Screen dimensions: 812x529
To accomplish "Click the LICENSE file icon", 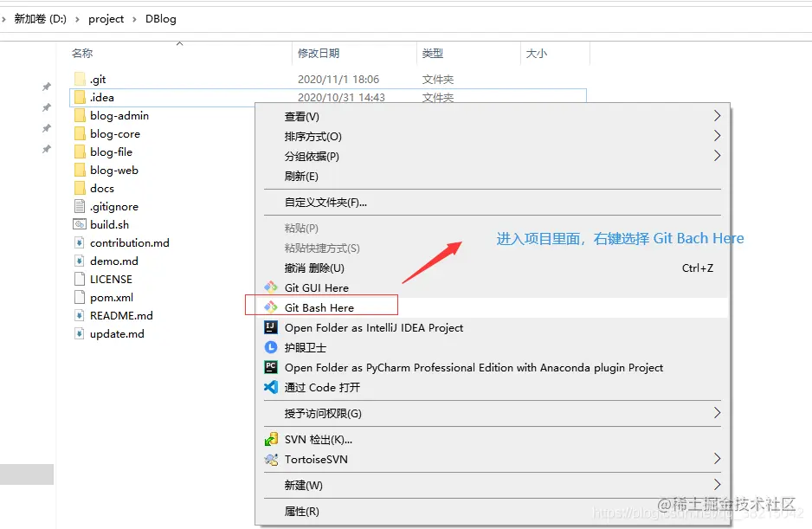I will click(x=80, y=279).
